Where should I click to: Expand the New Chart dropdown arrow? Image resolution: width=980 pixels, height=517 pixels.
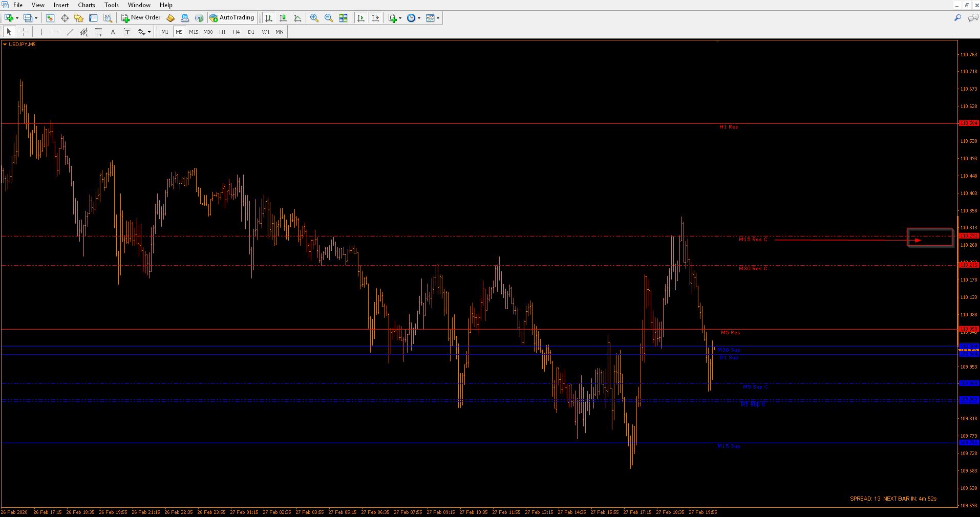click(x=17, y=18)
